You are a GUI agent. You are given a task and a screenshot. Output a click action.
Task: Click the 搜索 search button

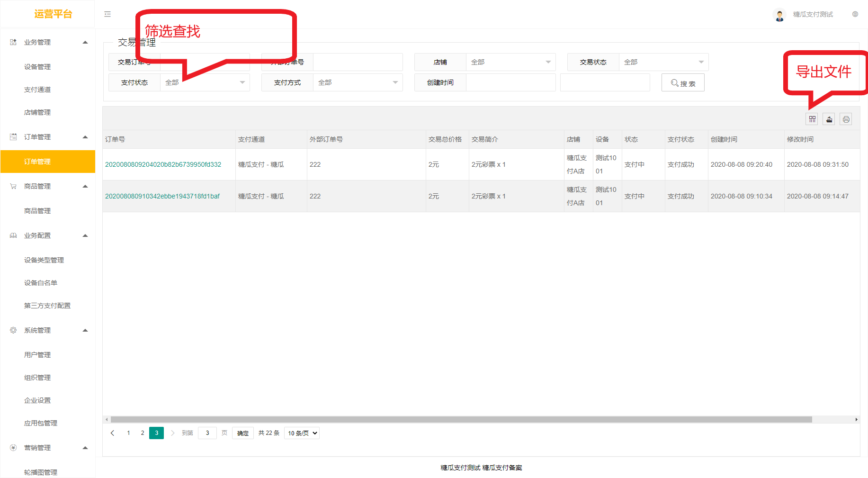[682, 83]
